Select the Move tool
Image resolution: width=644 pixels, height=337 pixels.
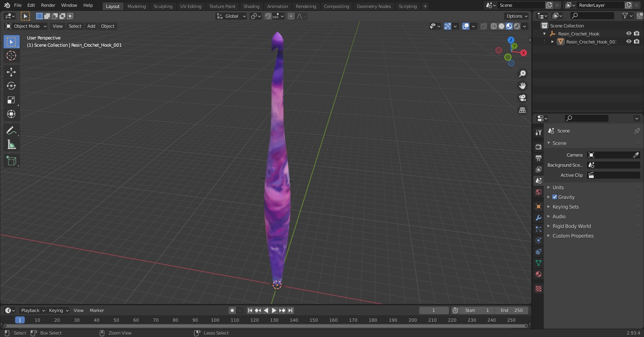click(x=11, y=72)
